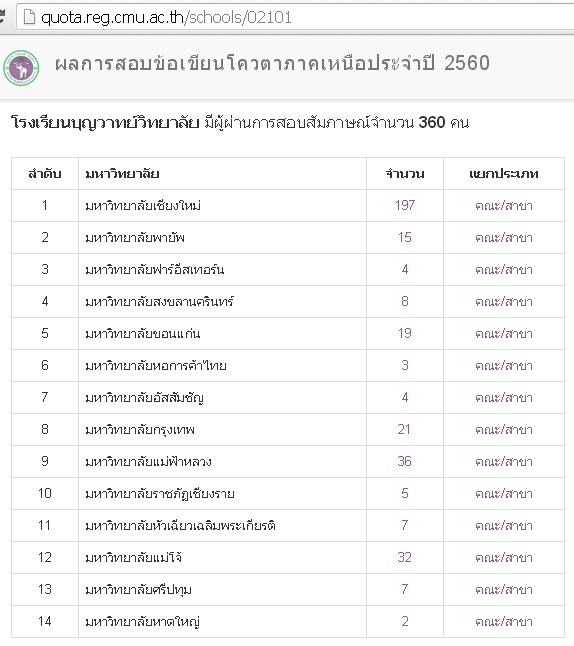Open คณะ/สาขา link for มหาวิทยาลัยอัสสัมชัญ
574x646 pixels.
coord(504,397)
